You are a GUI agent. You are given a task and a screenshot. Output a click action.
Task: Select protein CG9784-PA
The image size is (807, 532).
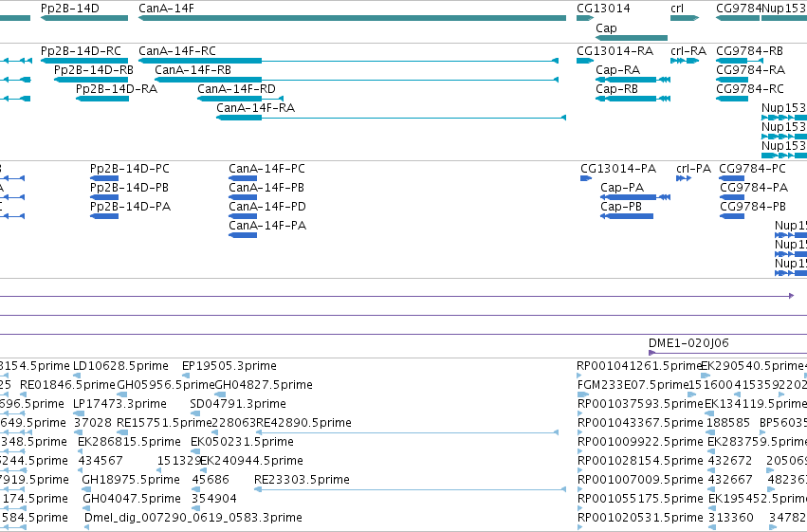pos(732,197)
